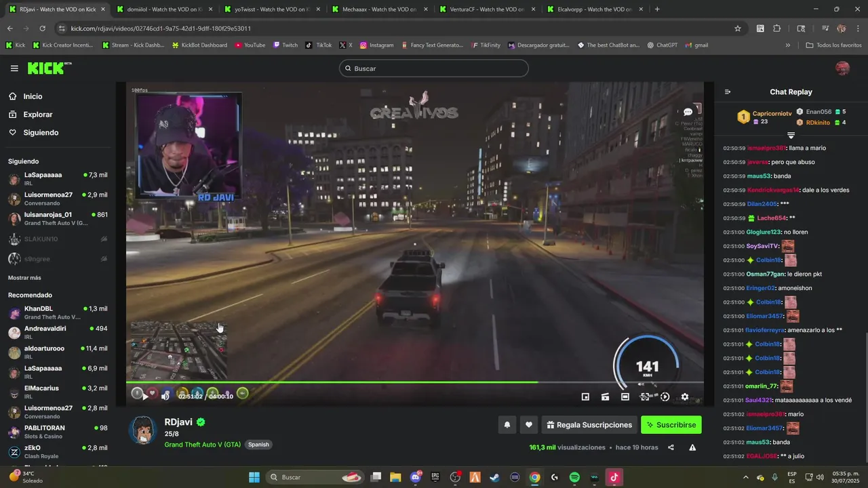Enter fullscreen in video player

[645, 397]
